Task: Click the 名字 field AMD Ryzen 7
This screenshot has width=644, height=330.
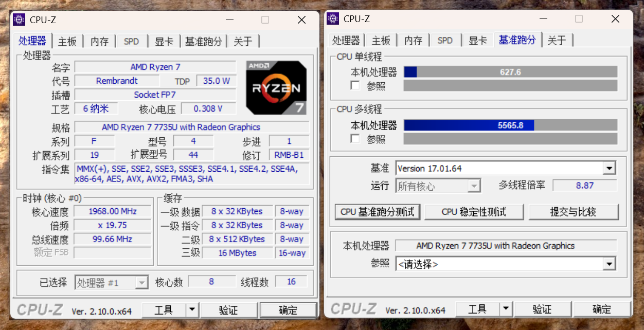Action: pyautogui.click(x=155, y=67)
